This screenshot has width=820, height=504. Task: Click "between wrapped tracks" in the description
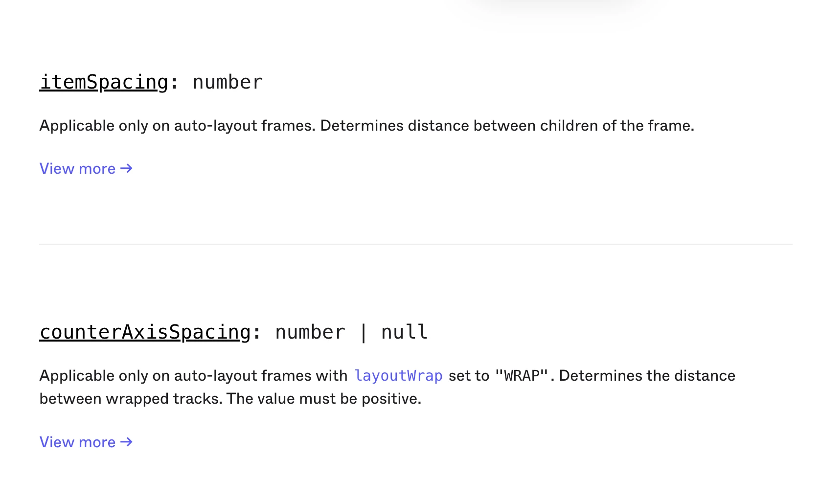point(129,399)
